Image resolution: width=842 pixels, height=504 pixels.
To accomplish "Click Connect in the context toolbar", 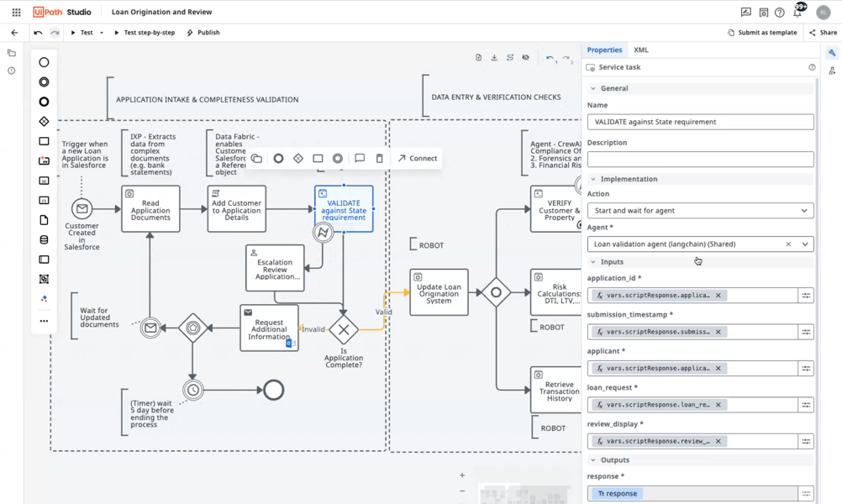I will (418, 158).
